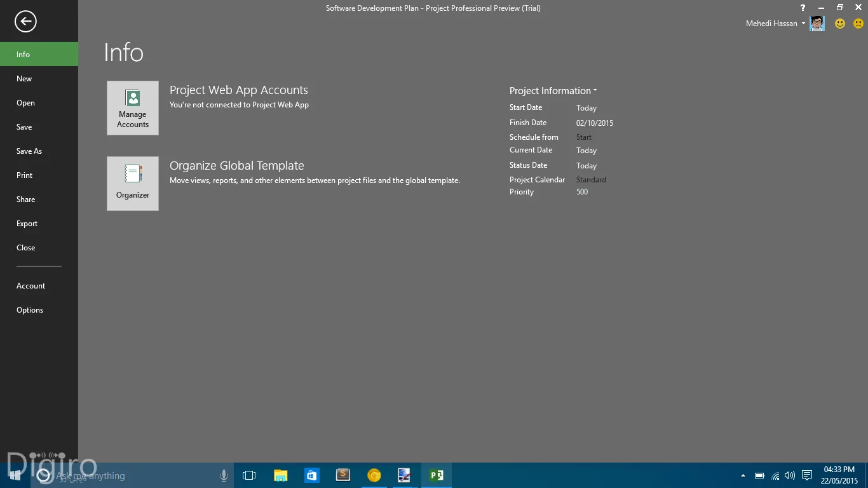Screen dimensions: 868x488
Task: Click the Schedule from value Start
Action: (584, 137)
